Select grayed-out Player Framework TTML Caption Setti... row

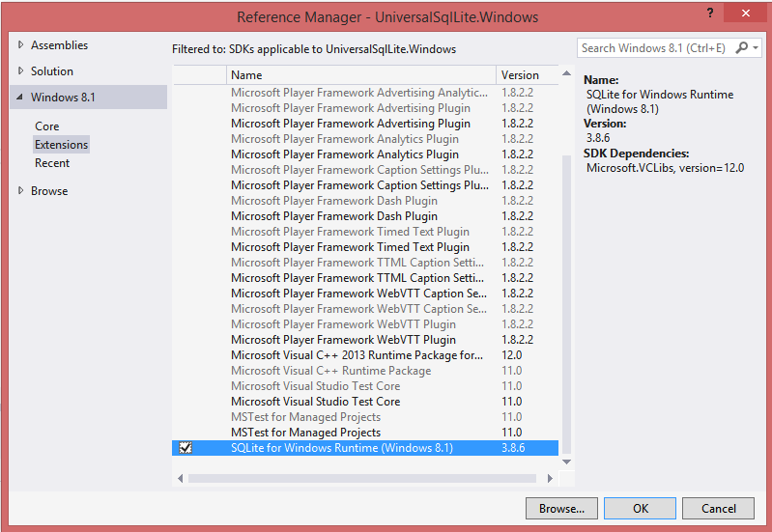point(365,263)
